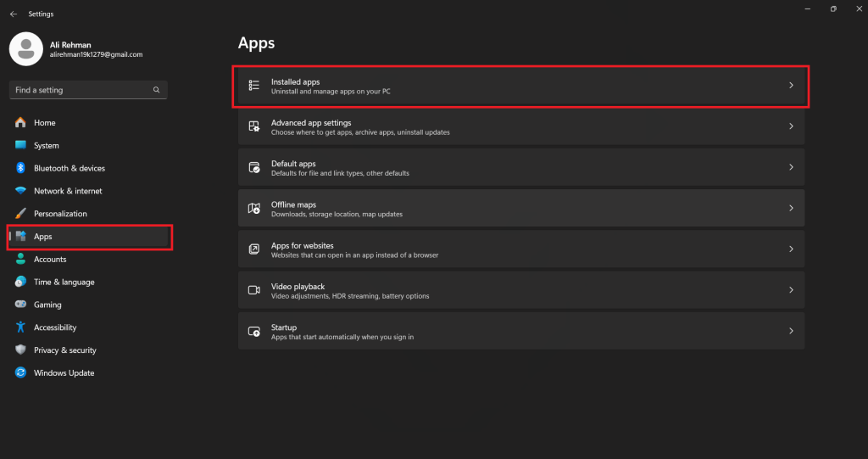Click the Gaming controller icon

20,305
